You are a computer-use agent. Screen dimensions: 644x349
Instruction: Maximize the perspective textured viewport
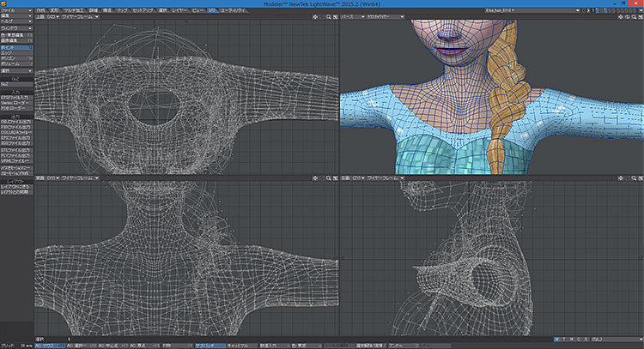641,17
